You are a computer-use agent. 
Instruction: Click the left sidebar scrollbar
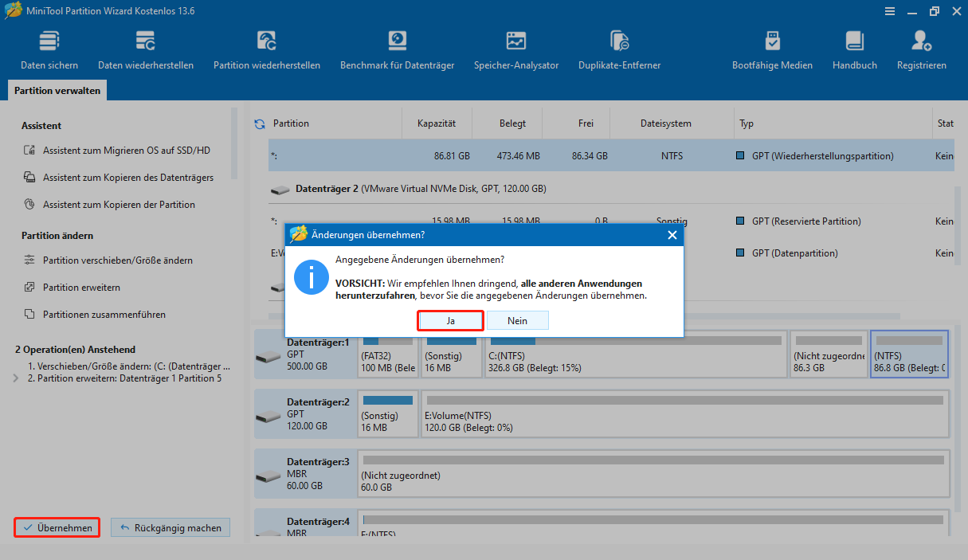tap(234, 143)
